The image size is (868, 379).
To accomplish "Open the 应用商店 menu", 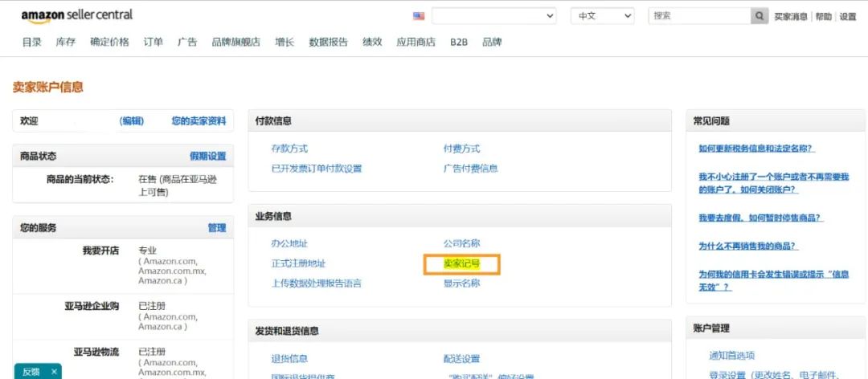I will coord(416,42).
